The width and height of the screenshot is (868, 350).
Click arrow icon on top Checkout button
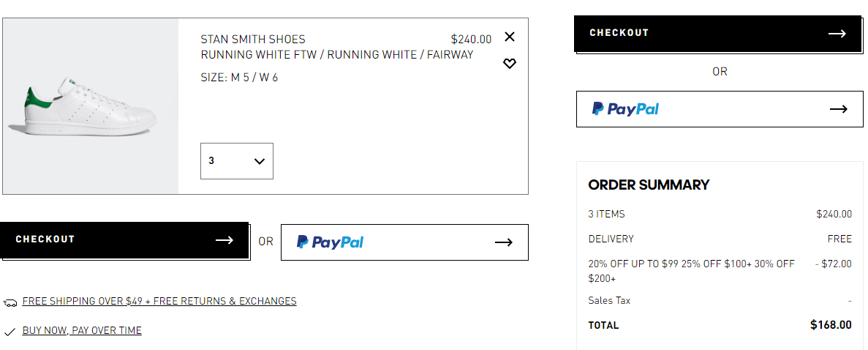pos(837,34)
